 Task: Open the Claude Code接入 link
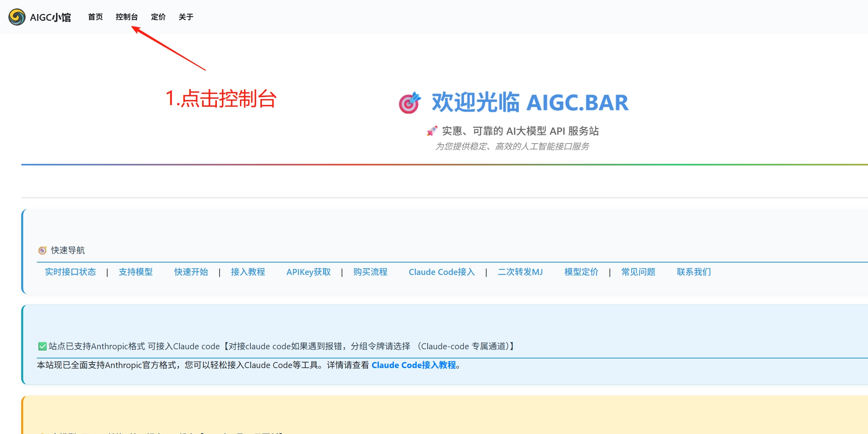tap(442, 272)
